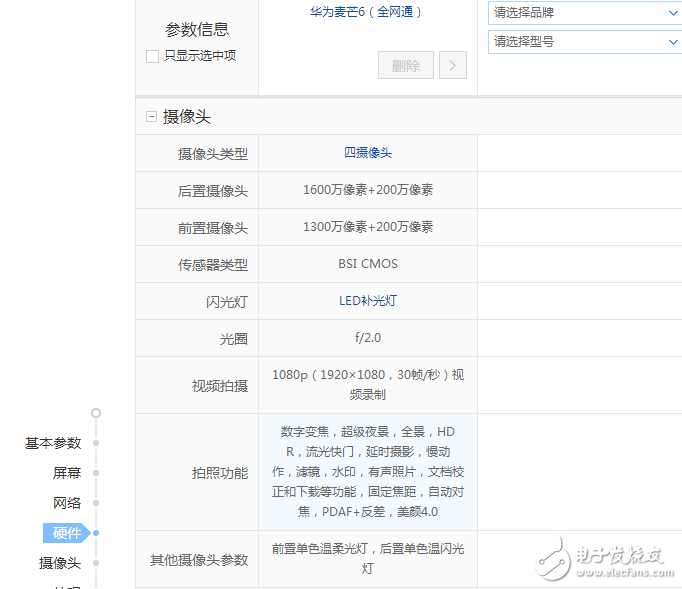The height and width of the screenshot is (589, 682).
Task: Click the highlighted 拍照功能 description cell
Action: (368, 472)
